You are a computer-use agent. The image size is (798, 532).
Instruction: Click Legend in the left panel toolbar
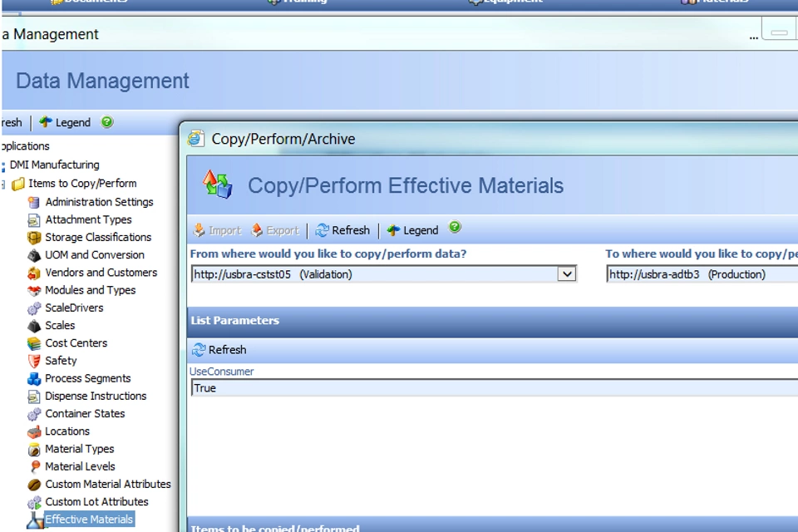(x=65, y=123)
